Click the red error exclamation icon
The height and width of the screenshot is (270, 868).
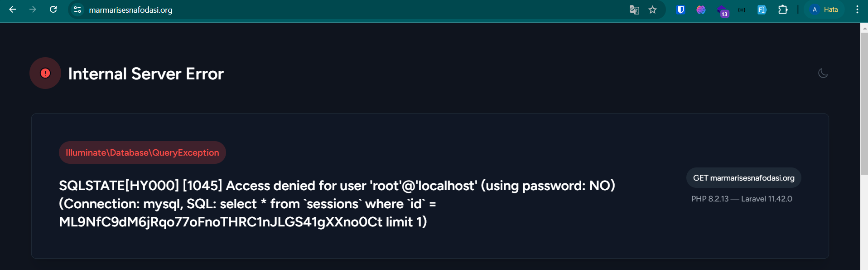[45, 73]
